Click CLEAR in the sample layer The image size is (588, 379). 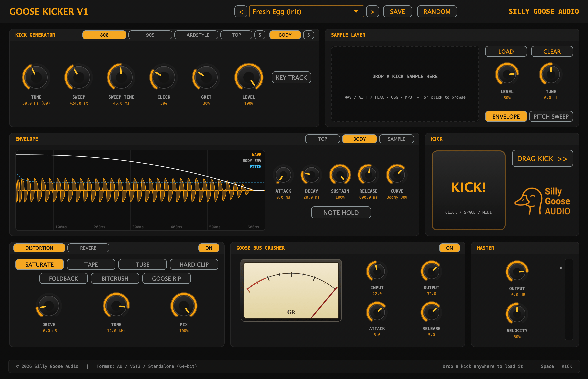pyautogui.click(x=552, y=51)
